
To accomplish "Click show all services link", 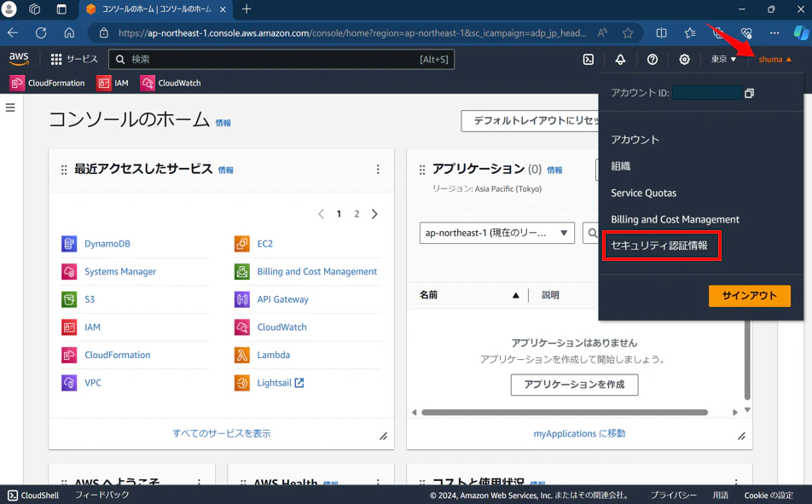I will 222,433.
